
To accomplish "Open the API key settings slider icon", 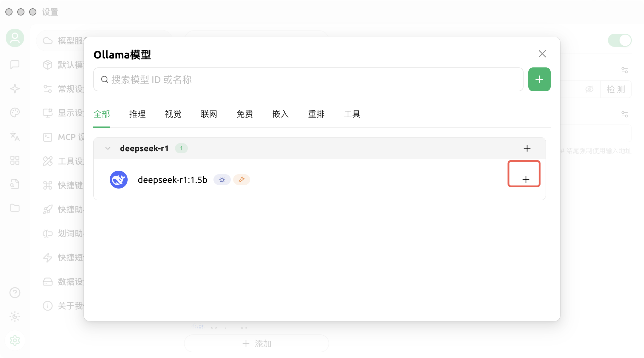I will 624,70.
